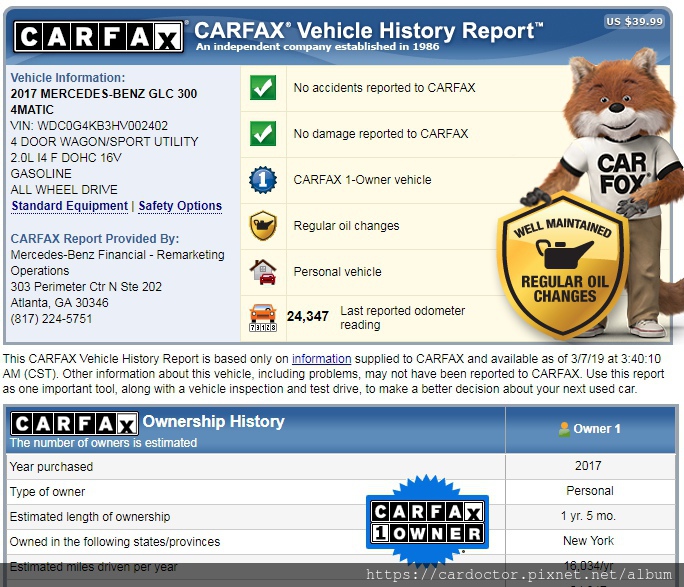Click 'The number of owners is estimated' note

click(x=103, y=443)
